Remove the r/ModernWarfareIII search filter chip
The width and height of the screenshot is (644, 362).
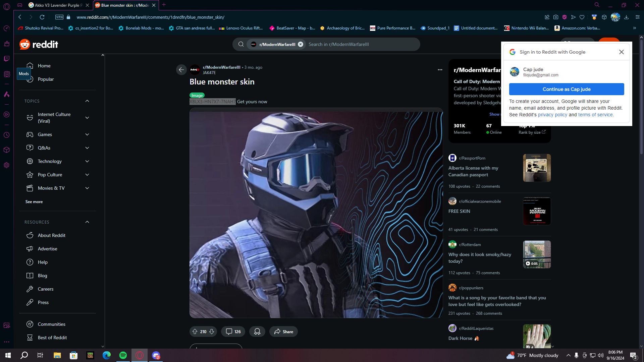pyautogui.click(x=301, y=44)
